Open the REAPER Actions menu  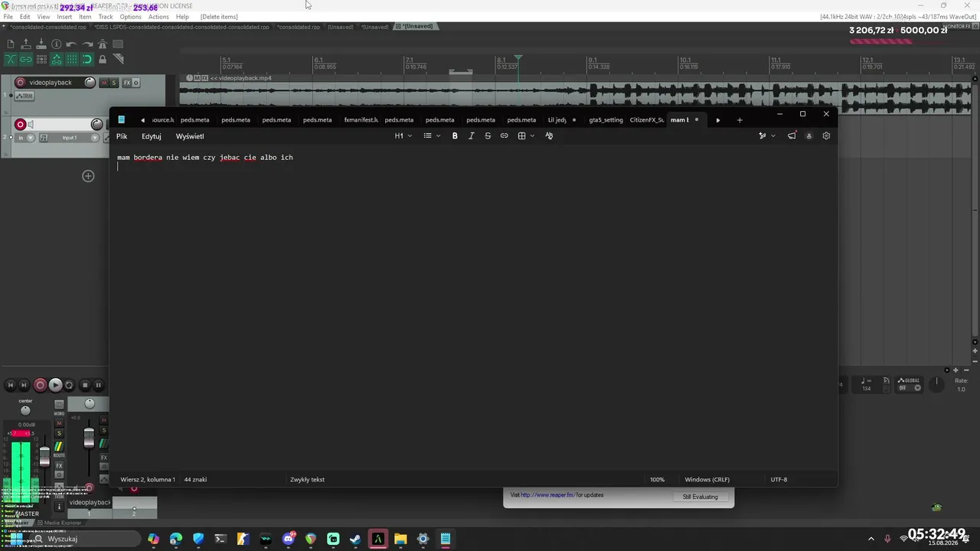tap(158, 16)
